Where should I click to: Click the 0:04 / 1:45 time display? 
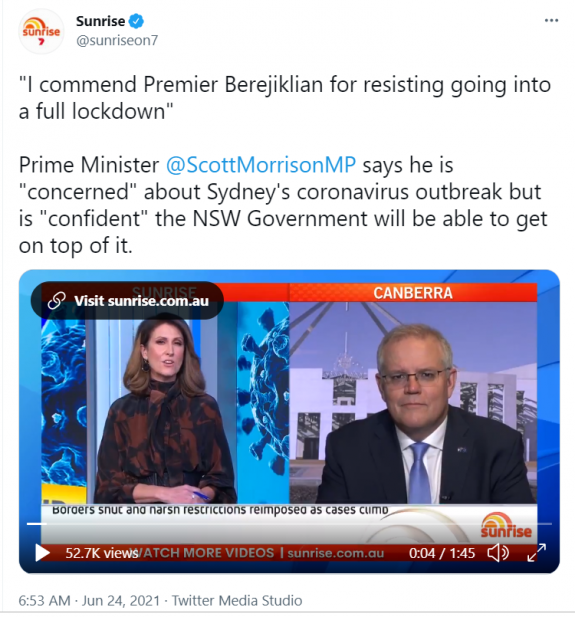tap(442, 553)
